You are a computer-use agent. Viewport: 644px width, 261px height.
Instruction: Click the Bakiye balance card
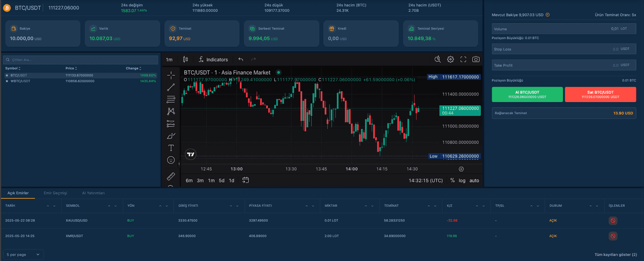coord(42,33)
